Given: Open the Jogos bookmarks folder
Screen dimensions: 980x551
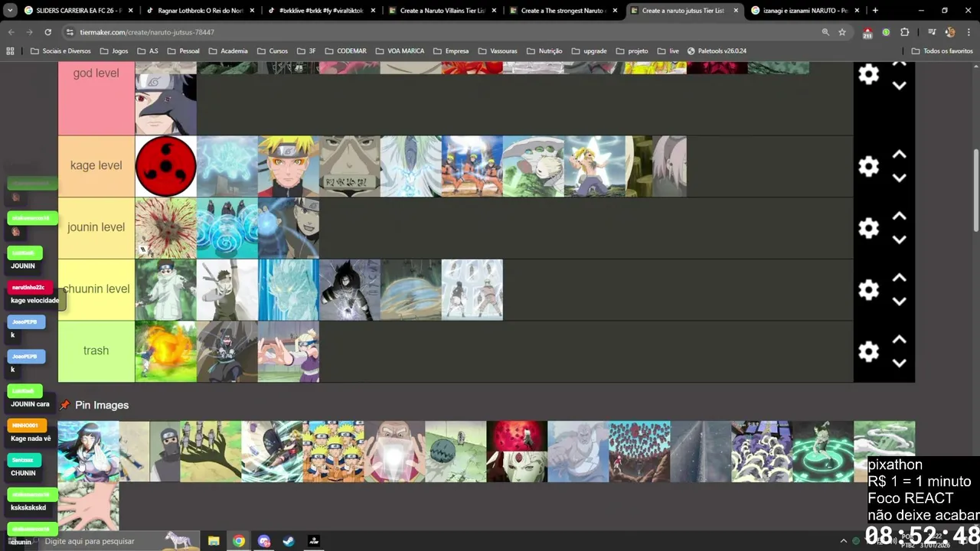Looking at the screenshot, I should point(113,51).
